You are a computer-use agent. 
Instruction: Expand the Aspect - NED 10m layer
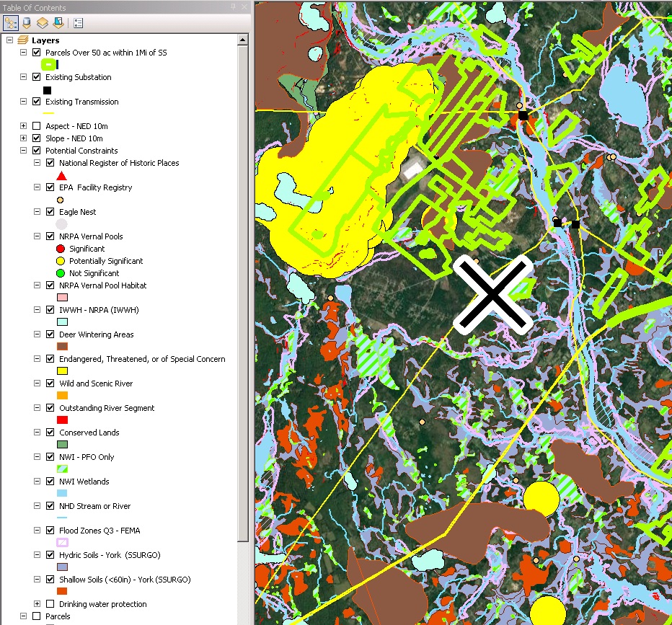click(x=24, y=126)
